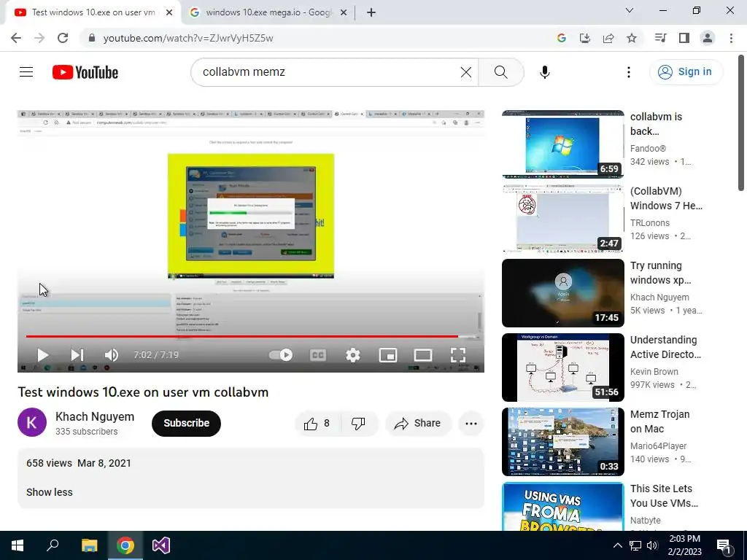Open Chrome tab search chevron
This screenshot has width=747, height=560.
click(x=629, y=10)
